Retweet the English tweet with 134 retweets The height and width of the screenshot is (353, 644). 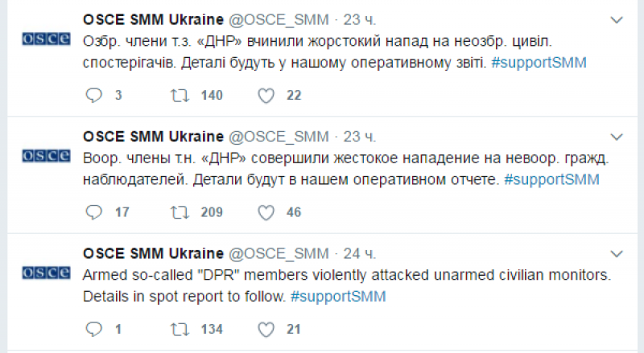[180, 329]
